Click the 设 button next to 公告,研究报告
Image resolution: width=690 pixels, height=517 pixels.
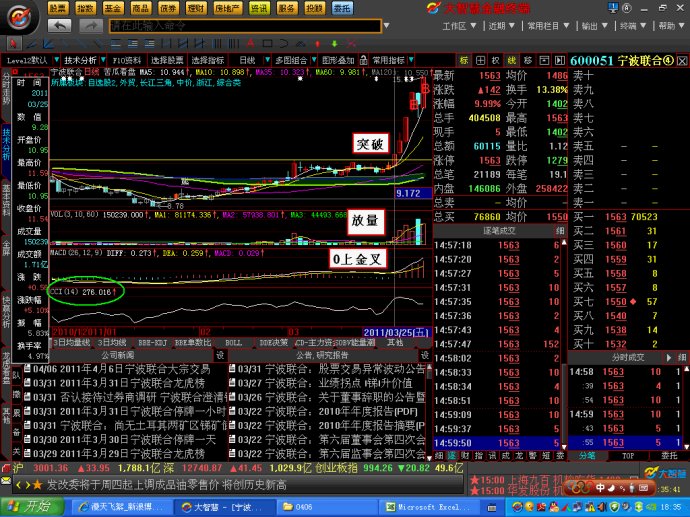(425, 355)
